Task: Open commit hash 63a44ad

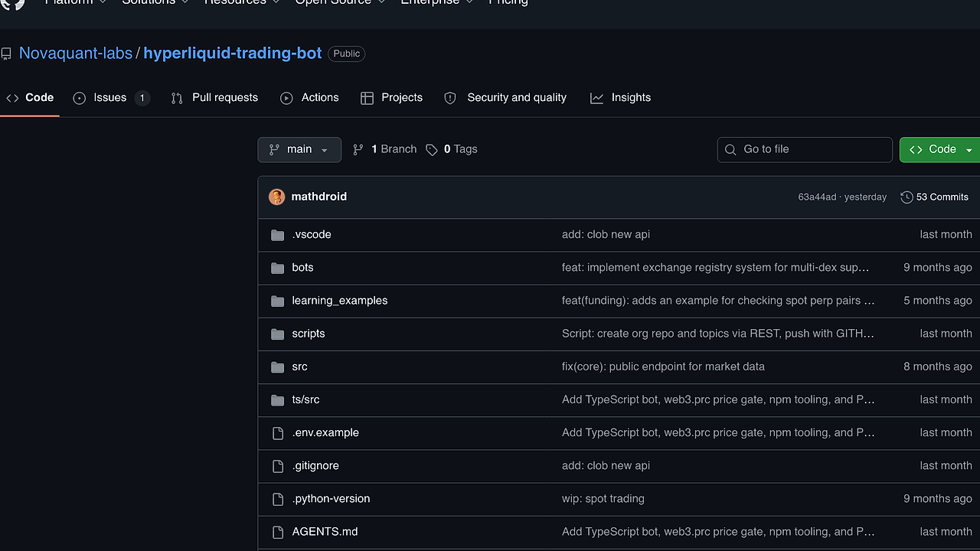Action: click(817, 197)
